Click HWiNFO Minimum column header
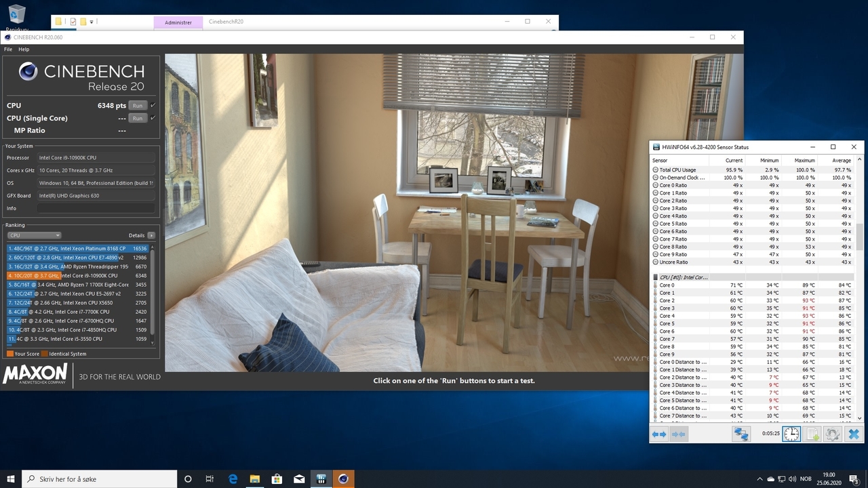This screenshot has height=488, width=868. pyautogui.click(x=764, y=161)
